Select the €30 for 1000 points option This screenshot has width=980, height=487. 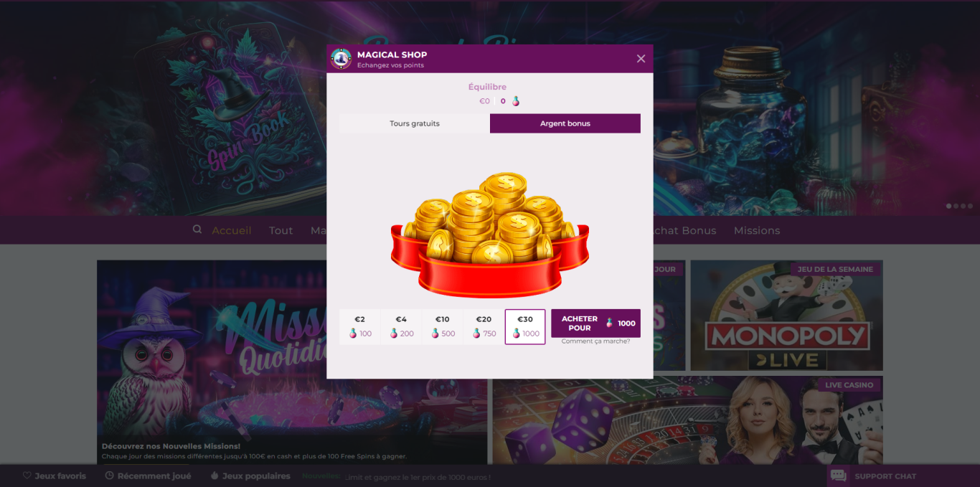pyautogui.click(x=525, y=327)
